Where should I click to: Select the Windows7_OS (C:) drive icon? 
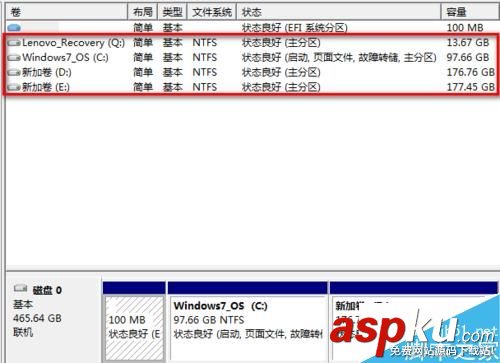point(14,58)
